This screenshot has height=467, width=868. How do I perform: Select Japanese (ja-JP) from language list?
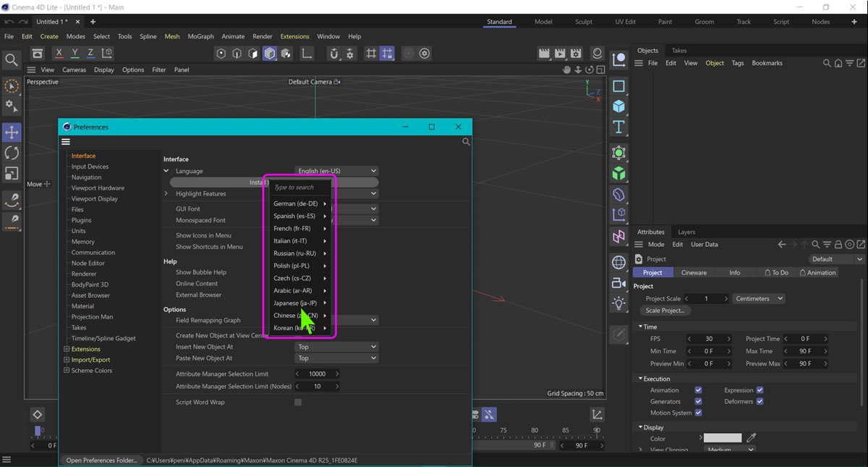[295, 303]
